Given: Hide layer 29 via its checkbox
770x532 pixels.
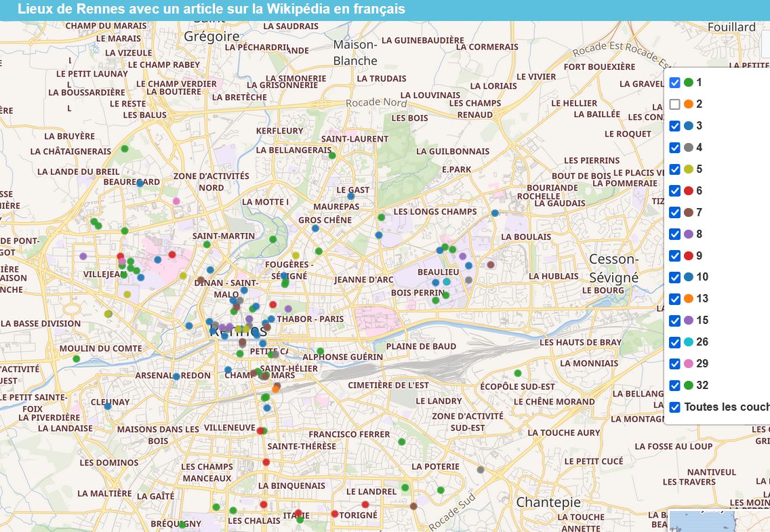Looking at the screenshot, I should pyautogui.click(x=674, y=364).
